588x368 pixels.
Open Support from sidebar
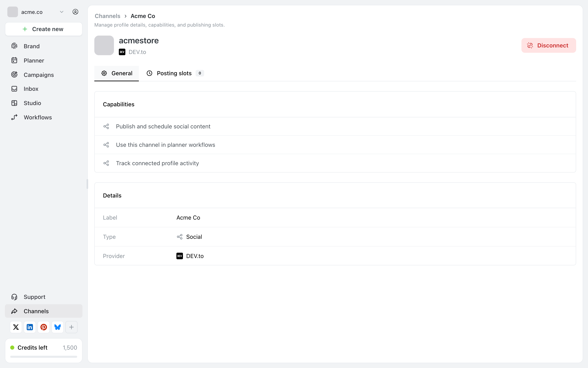tap(44, 297)
